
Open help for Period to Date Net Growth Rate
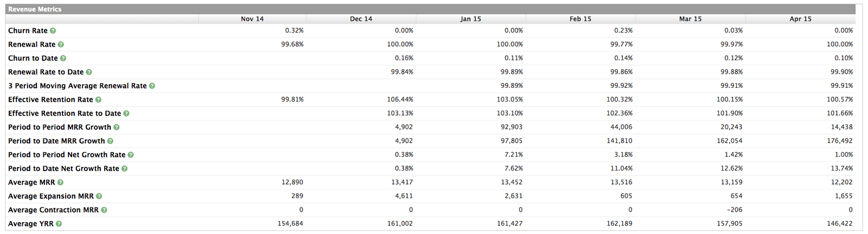[x=124, y=169]
